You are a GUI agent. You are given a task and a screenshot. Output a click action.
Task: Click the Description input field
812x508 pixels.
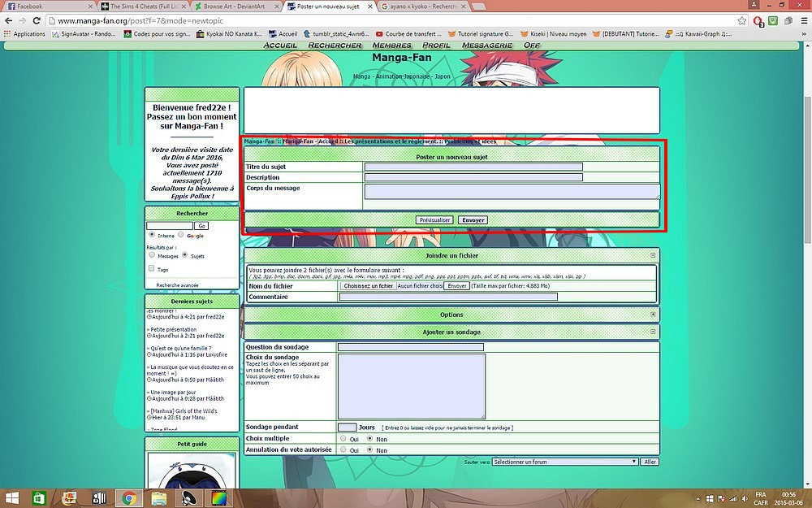click(473, 177)
